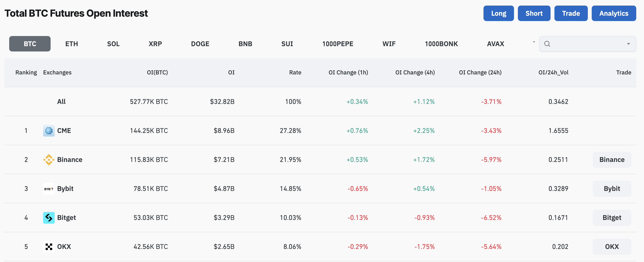The height and width of the screenshot is (262, 644).
Task: Click the Binance trade button
Action: pyautogui.click(x=612, y=160)
